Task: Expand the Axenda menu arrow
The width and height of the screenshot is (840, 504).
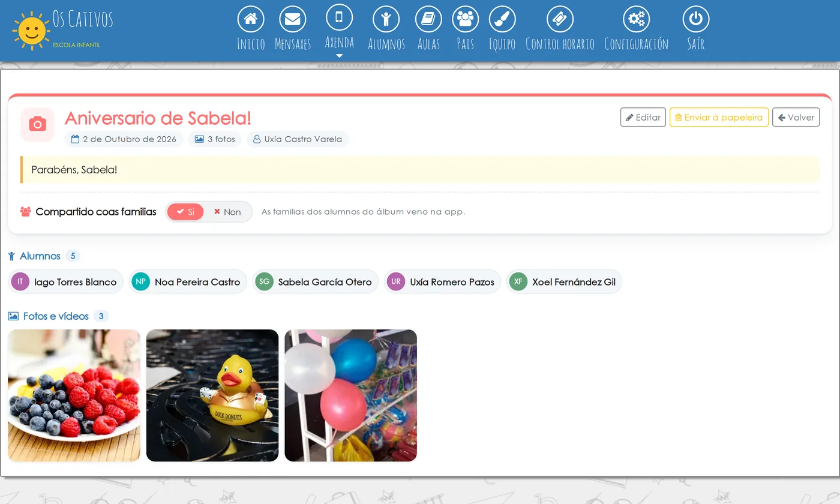Action: click(339, 56)
